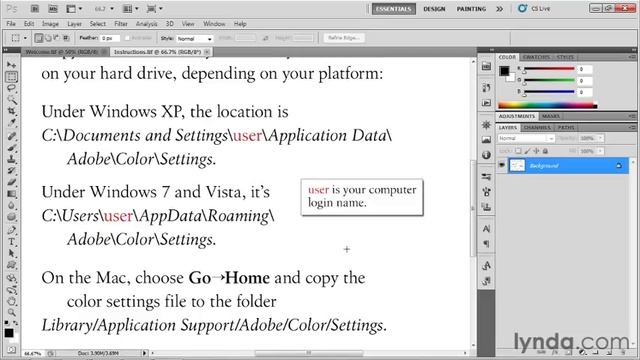Select the Lasso tool
This screenshot has width=640, height=360.
pyautogui.click(x=11, y=88)
